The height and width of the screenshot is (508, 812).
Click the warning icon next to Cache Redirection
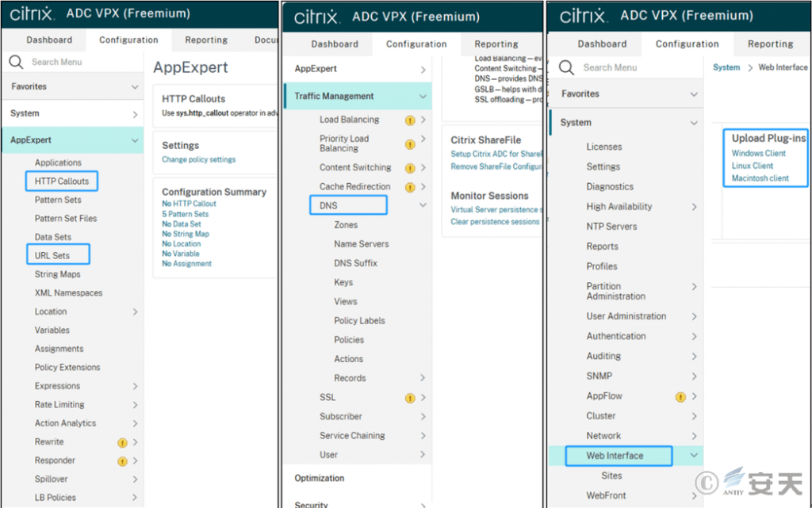pos(410,187)
